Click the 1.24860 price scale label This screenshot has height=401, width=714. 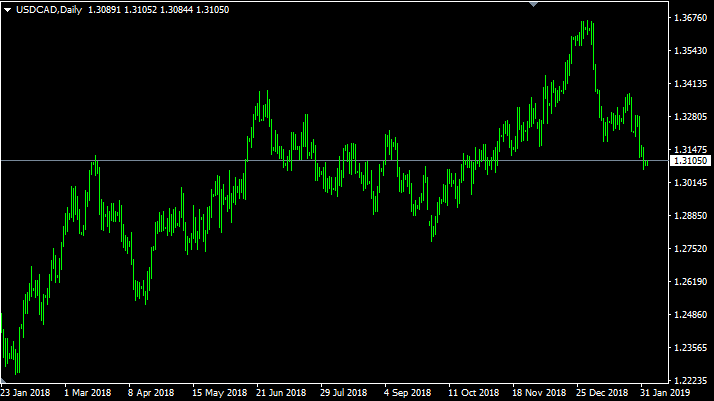click(x=690, y=315)
